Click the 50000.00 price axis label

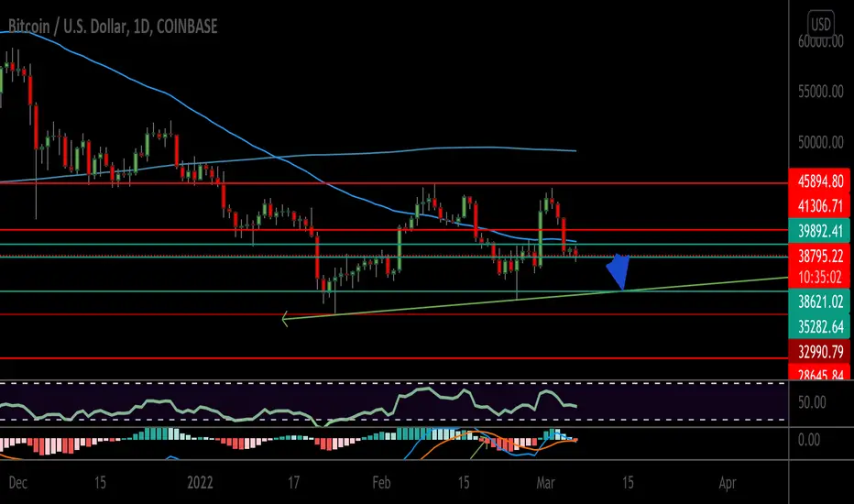pos(820,142)
